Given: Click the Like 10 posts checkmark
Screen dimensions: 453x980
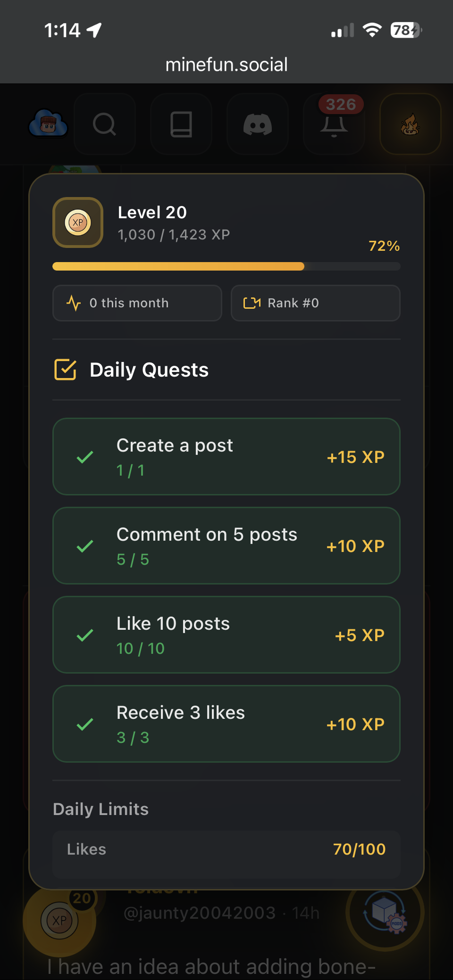Looking at the screenshot, I should 85,635.
